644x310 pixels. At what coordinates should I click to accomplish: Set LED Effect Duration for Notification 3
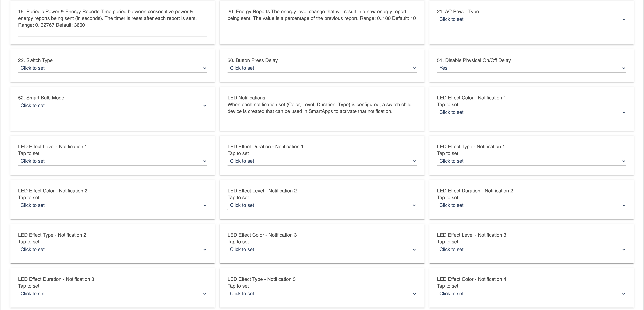click(113, 294)
